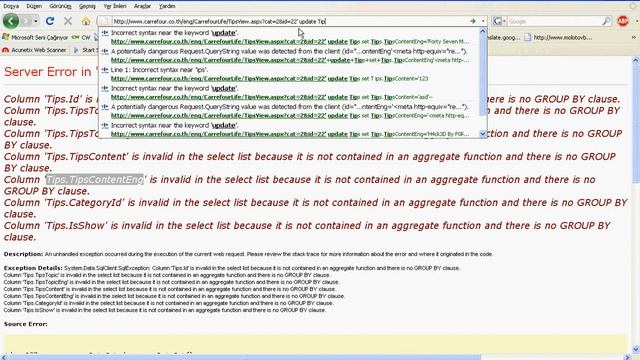Image resolution: width=640 pixels, height=360 pixels.
Task: Click the 'Description:' label text
Action: pos(23,254)
